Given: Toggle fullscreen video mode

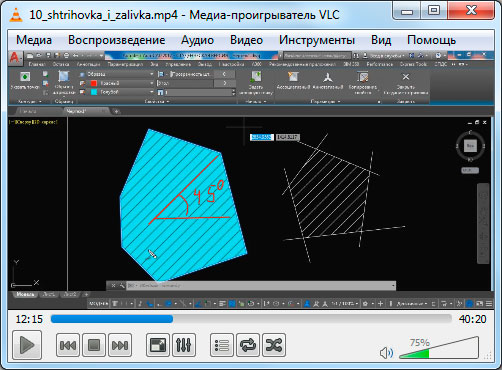Looking at the screenshot, I should (158, 345).
